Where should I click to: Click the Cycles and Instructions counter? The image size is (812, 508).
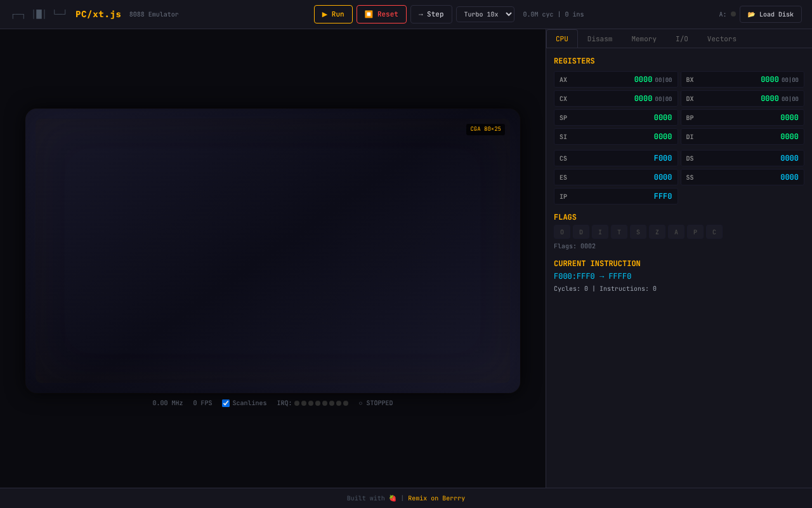point(605,289)
